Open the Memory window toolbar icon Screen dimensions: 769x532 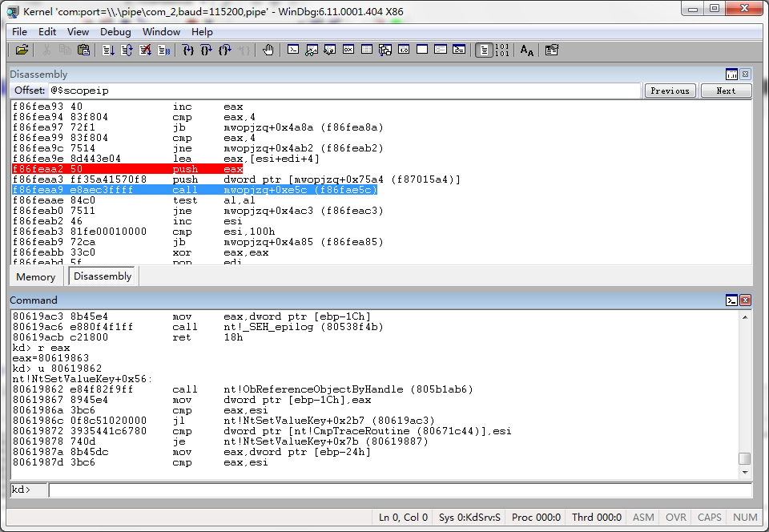(367, 50)
